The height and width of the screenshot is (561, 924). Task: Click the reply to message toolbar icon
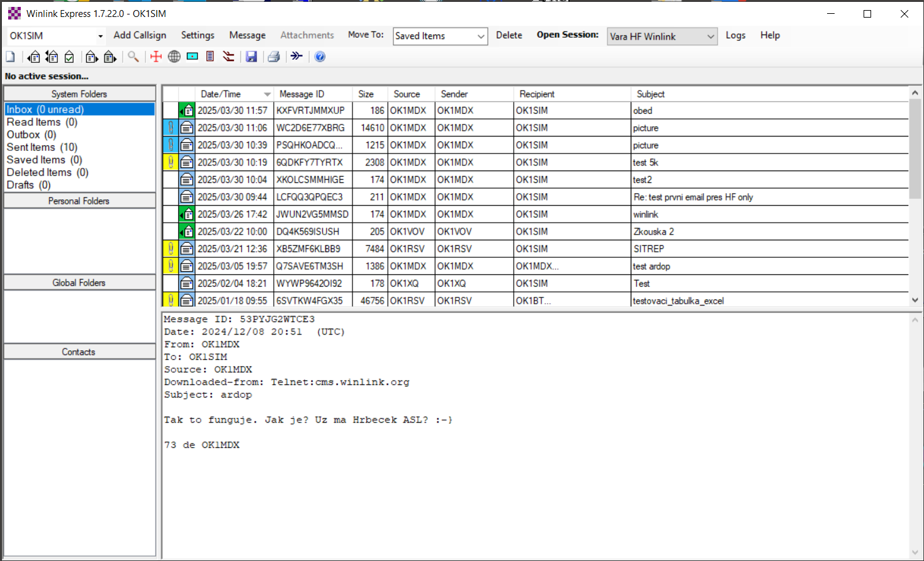point(34,57)
